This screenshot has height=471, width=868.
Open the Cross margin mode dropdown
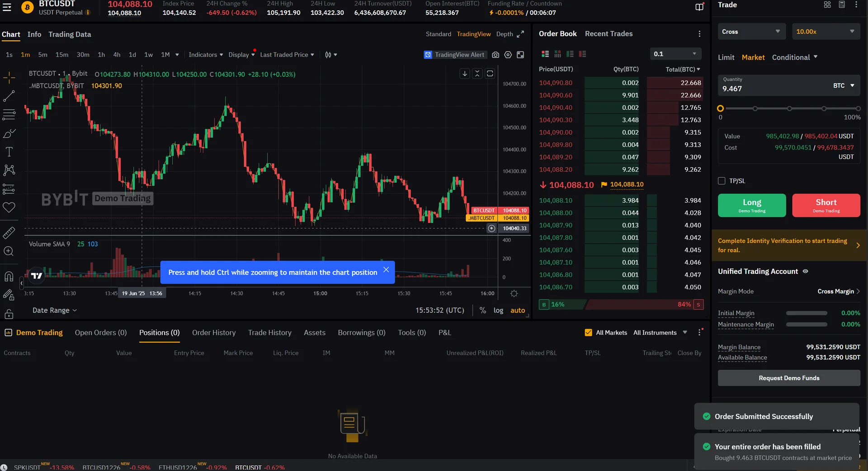coord(751,32)
